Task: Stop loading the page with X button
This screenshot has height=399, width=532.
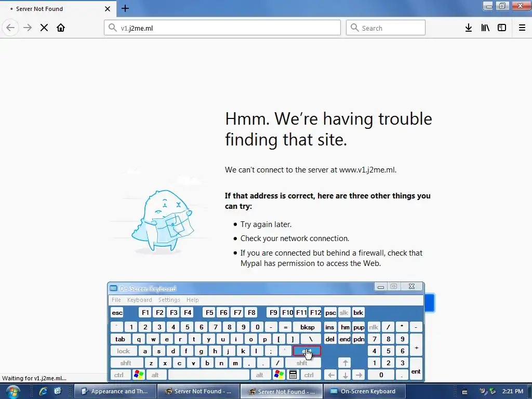Action: point(44,28)
